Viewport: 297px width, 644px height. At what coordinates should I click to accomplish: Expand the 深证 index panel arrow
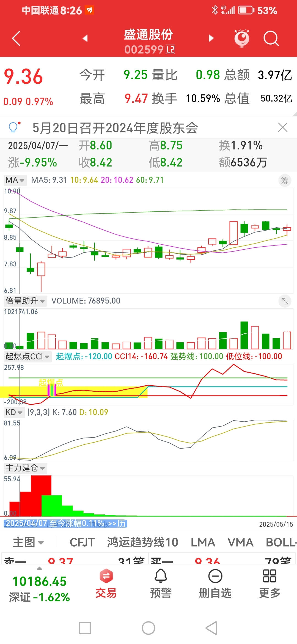click(x=40, y=568)
